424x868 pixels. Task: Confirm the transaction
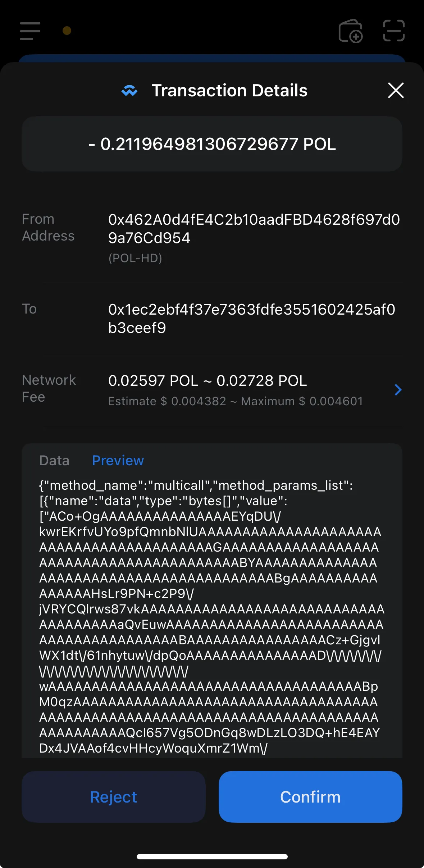[x=310, y=797]
